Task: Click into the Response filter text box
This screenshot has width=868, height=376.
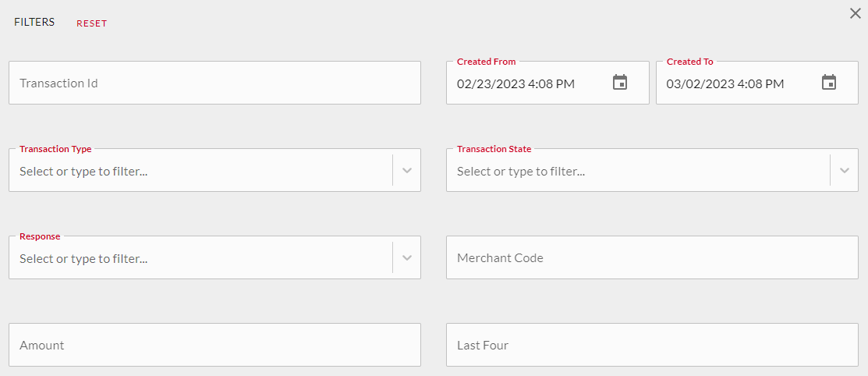Action: pyautogui.click(x=201, y=258)
